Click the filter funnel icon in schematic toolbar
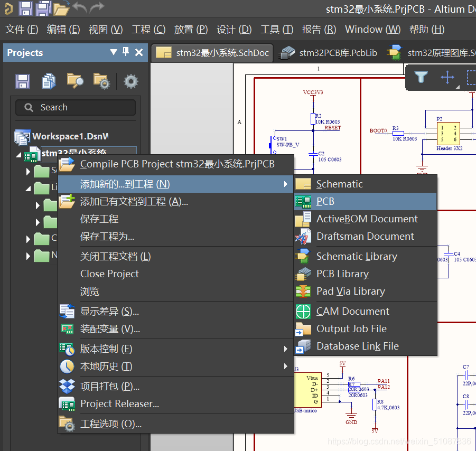Viewport: 476px width, 451px height. pos(421,78)
